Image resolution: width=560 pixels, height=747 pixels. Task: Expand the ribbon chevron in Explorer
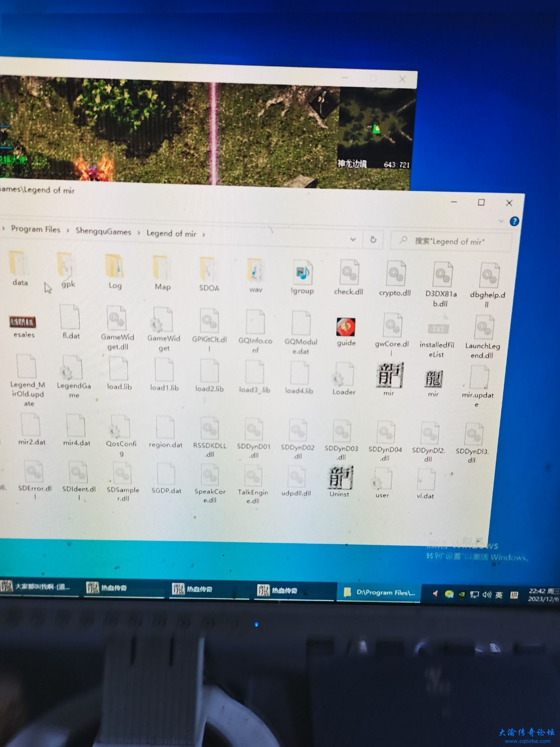(x=501, y=221)
